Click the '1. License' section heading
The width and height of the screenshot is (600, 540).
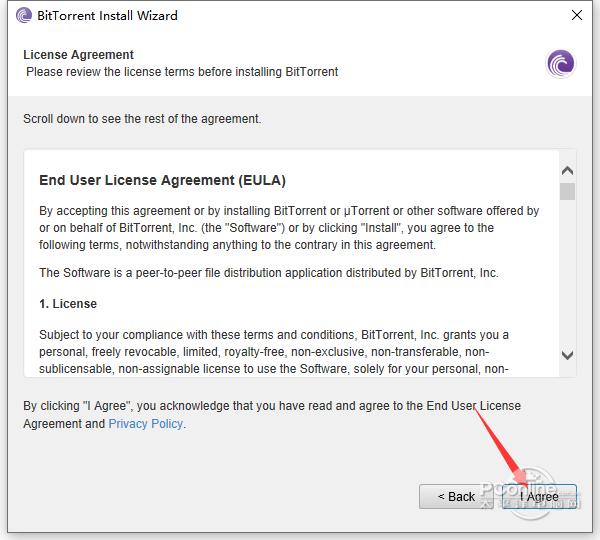pos(68,304)
